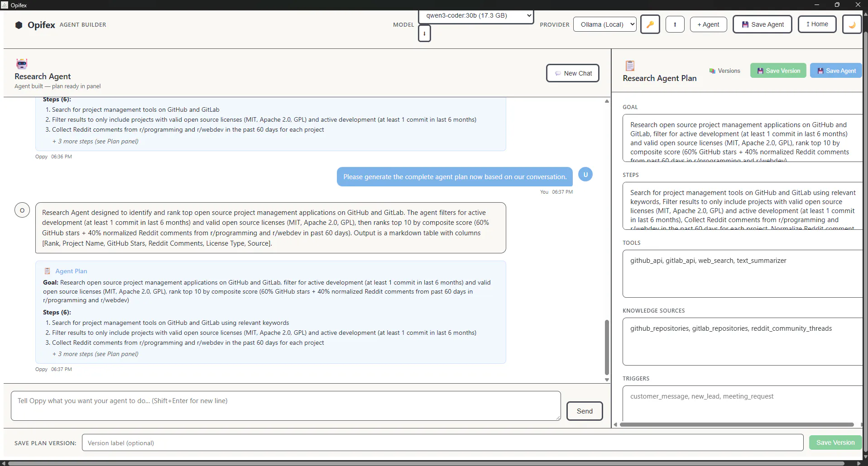Screen dimensions: 868x466
Task: Click the Opifex hexagon logo
Action: (19, 25)
